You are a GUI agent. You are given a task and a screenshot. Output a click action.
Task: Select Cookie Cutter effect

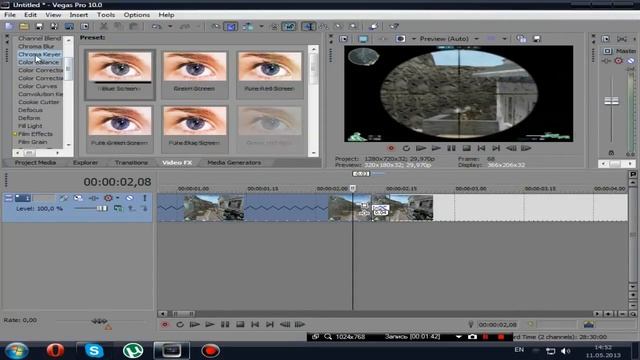pyautogui.click(x=39, y=102)
